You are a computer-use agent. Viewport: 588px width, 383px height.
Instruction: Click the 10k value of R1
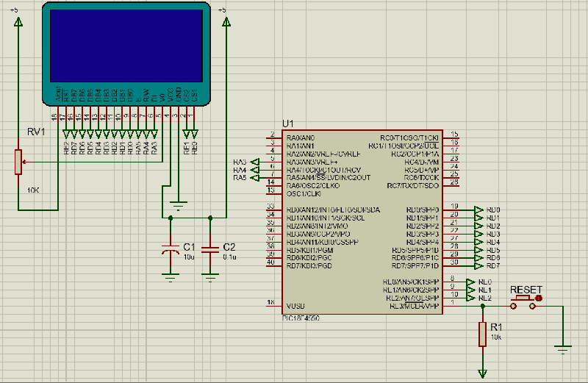point(495,337)
